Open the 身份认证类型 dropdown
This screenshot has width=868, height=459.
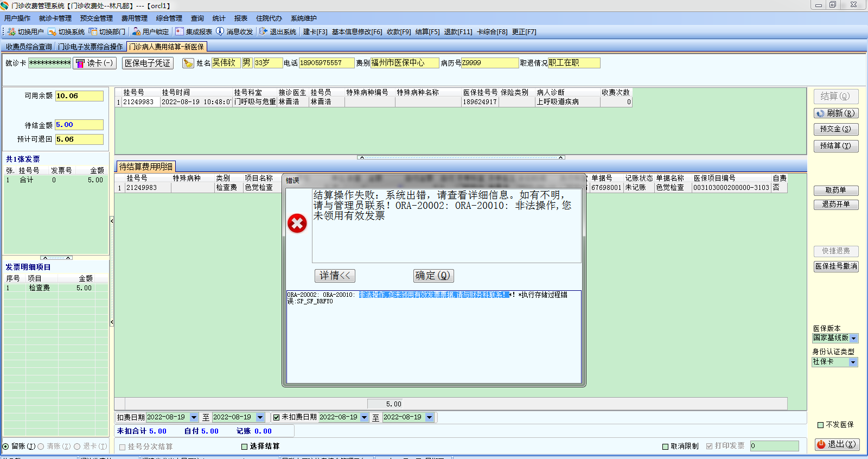click(x=853, y=362)
